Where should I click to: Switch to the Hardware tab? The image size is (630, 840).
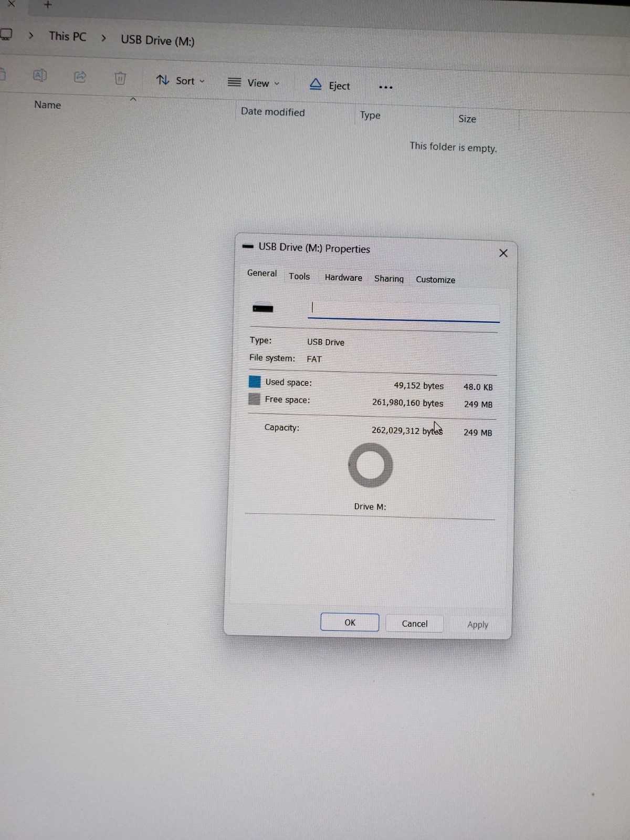343,278
